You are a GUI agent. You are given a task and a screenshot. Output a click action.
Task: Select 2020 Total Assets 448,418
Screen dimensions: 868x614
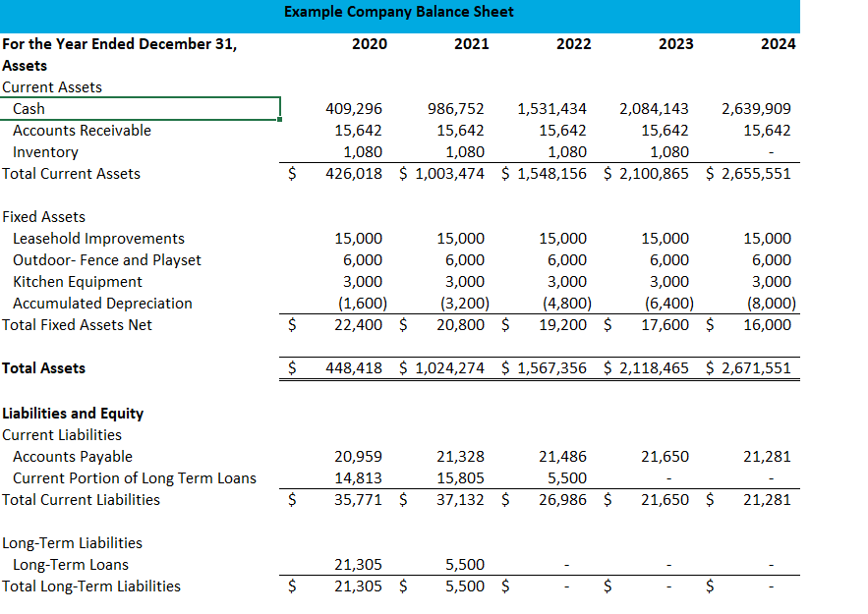(354, 368)
